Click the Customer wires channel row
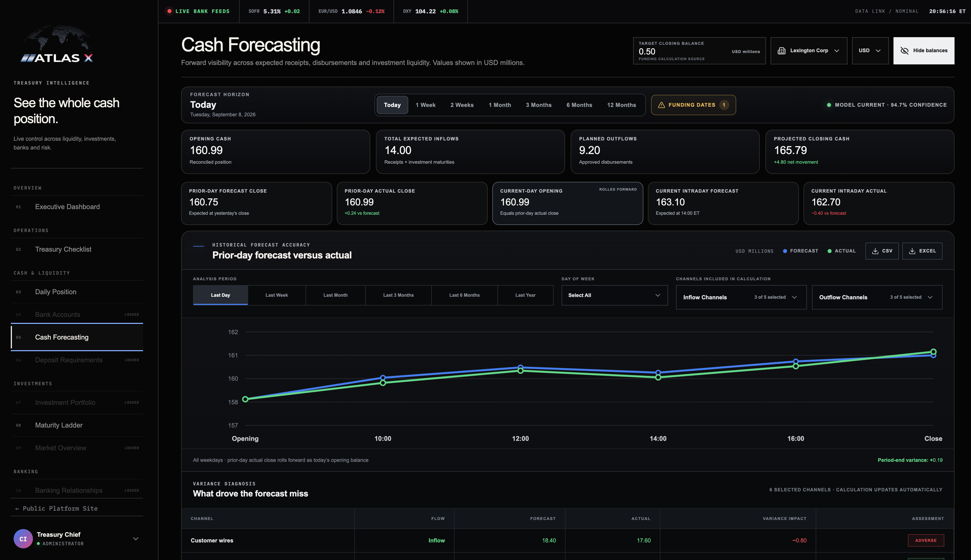The width and height of the screenshot is (971, 560). point(567,540)
